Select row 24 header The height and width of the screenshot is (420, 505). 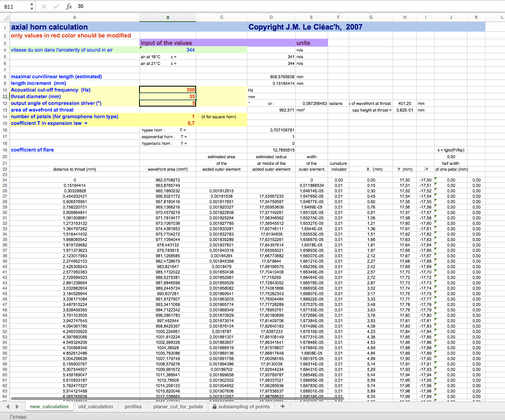pos(5,180)
